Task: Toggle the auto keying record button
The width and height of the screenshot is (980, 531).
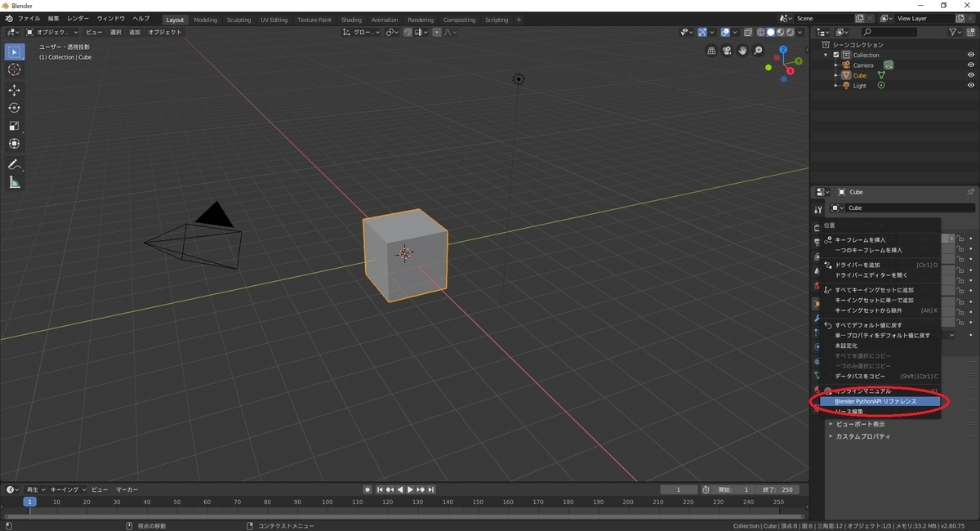Action: [x=367, y=489]
